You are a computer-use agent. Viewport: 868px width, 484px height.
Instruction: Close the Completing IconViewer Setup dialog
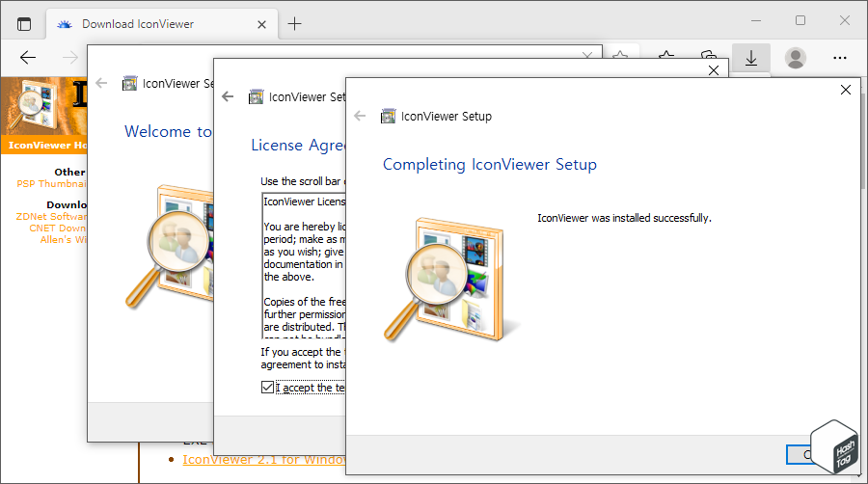point(845,90)
